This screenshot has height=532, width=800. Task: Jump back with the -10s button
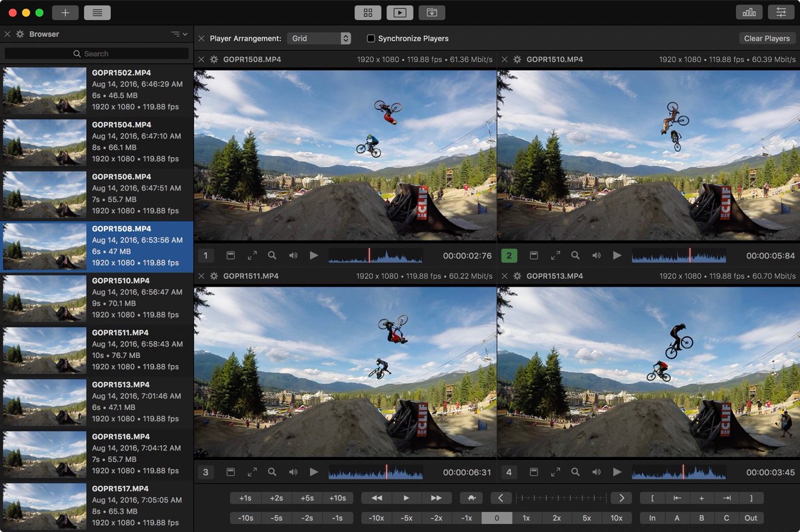pyautogui.click(x=245, y=518)
